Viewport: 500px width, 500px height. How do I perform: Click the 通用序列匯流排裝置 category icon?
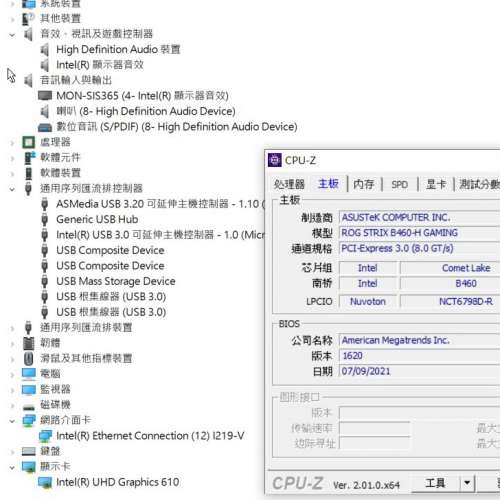pyautogui.click(x=29, y=328)
